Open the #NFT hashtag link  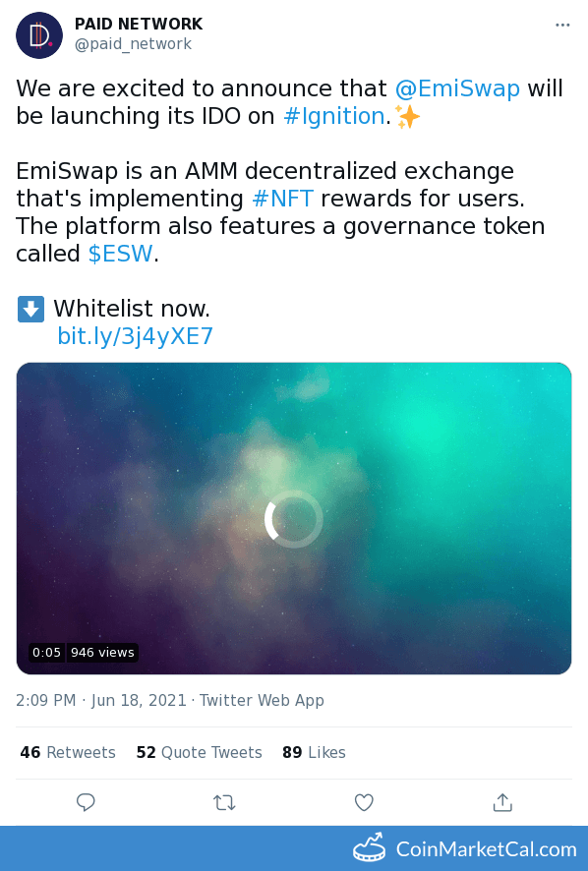pos(283,199)
